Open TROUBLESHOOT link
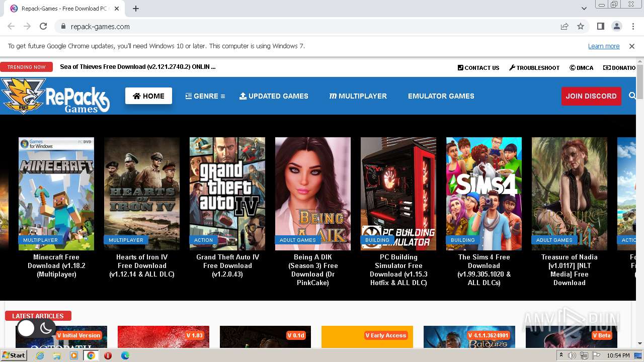Screen dimensions: 644x362 pos(534,68)
